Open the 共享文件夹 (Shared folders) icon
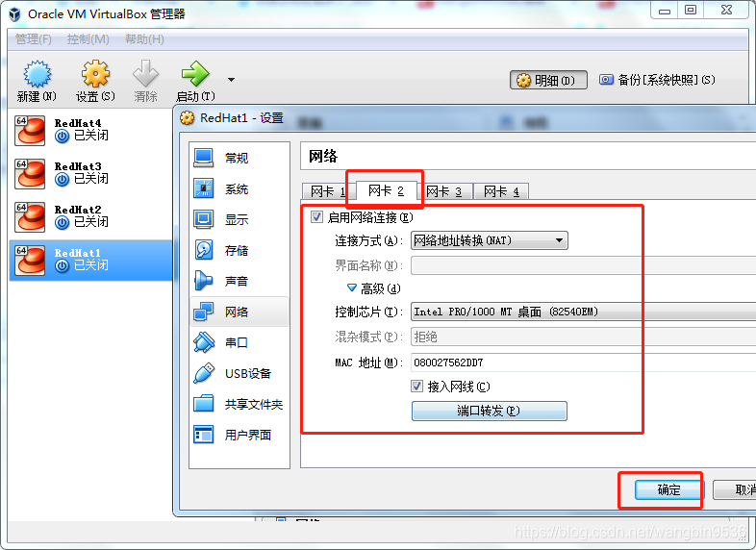756x550 pixels. pyautogui.click(x=204, y=404)
